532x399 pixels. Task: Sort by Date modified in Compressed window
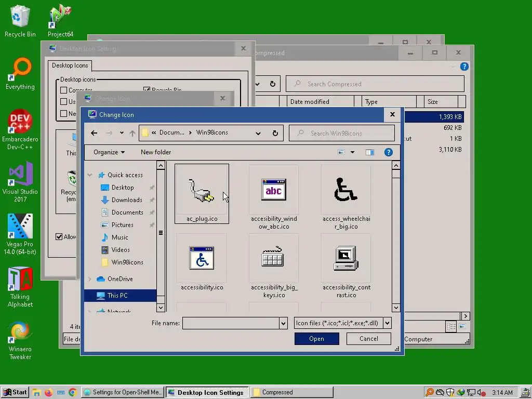click(321, 102)
